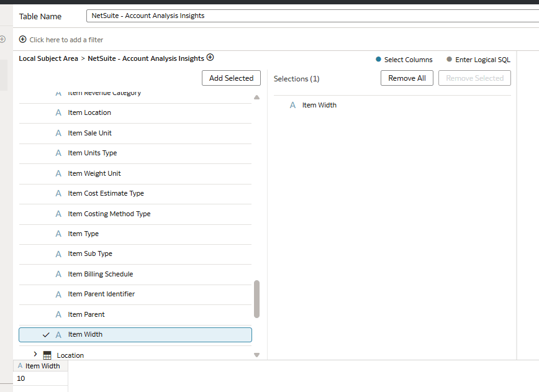Select Item Parent column
Viewport: 539px width, 392px height.
(135, 314)
